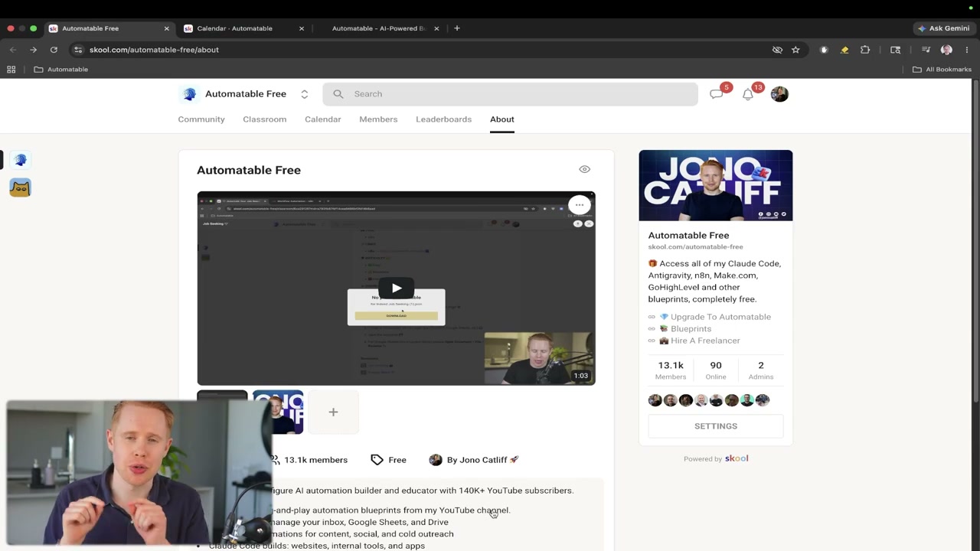
Task: Switch to the Calendar · Automatable browser tab
Action: (244, 28)
